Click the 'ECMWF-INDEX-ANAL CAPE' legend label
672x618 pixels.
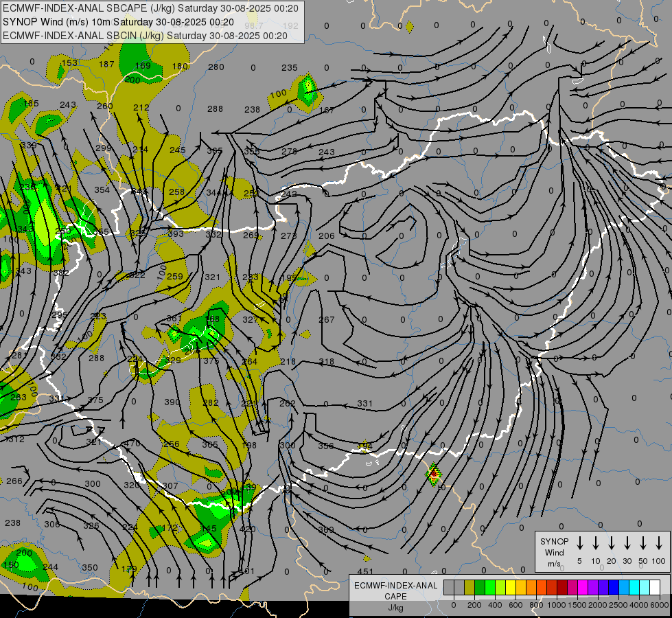point(395,591)
